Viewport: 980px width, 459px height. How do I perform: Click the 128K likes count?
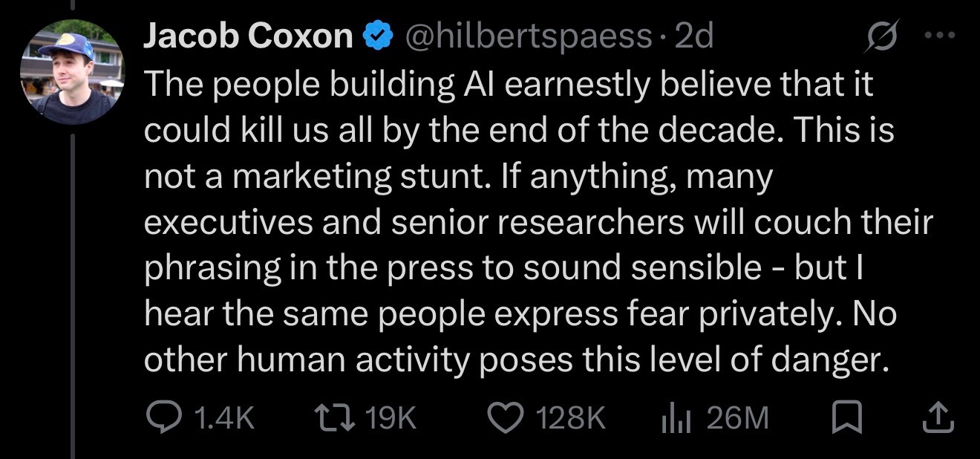(x=571, y=419)
